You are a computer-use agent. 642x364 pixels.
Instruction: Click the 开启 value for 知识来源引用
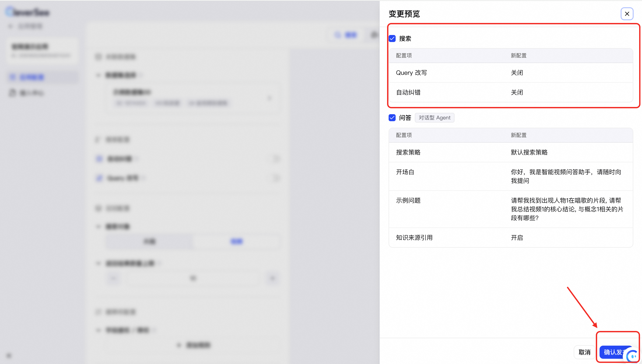point(517,238)
